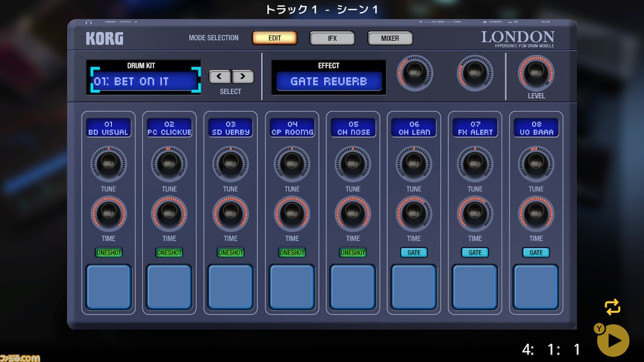644x362 pixels.
Task: Click the TUNE knob on channel 06
Action: [414, 164]
